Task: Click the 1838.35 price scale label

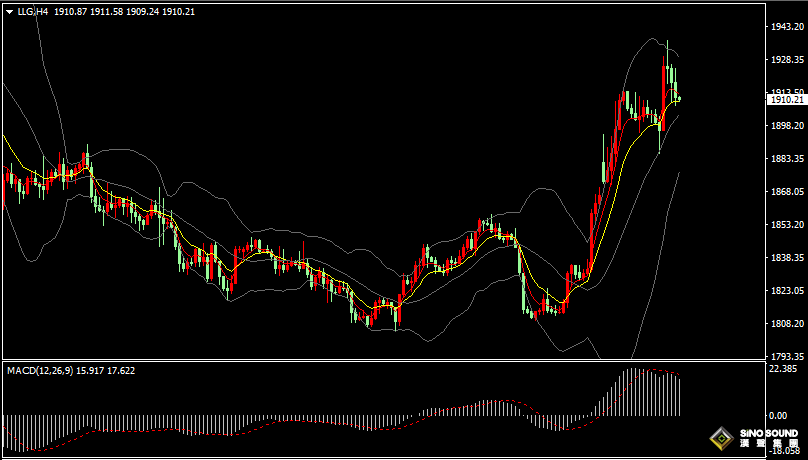Action: [787, 257]
